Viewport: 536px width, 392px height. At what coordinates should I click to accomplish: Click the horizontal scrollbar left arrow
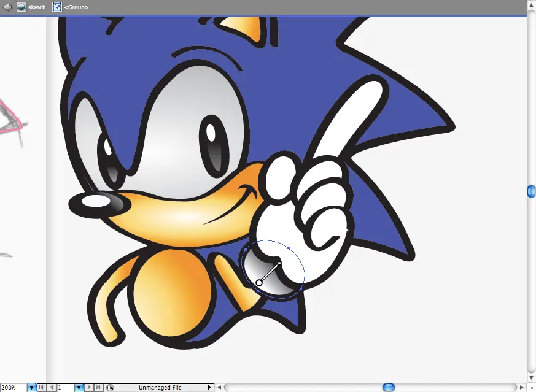click(219, 387)
